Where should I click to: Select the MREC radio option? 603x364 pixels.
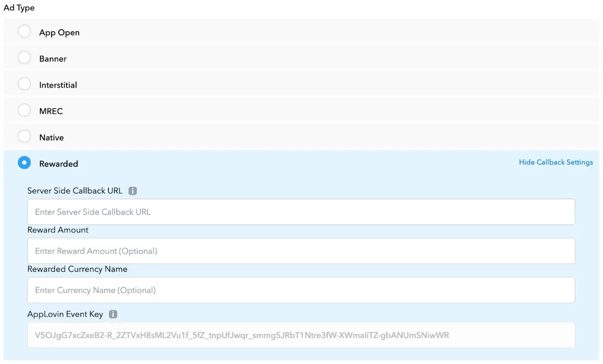24,110
